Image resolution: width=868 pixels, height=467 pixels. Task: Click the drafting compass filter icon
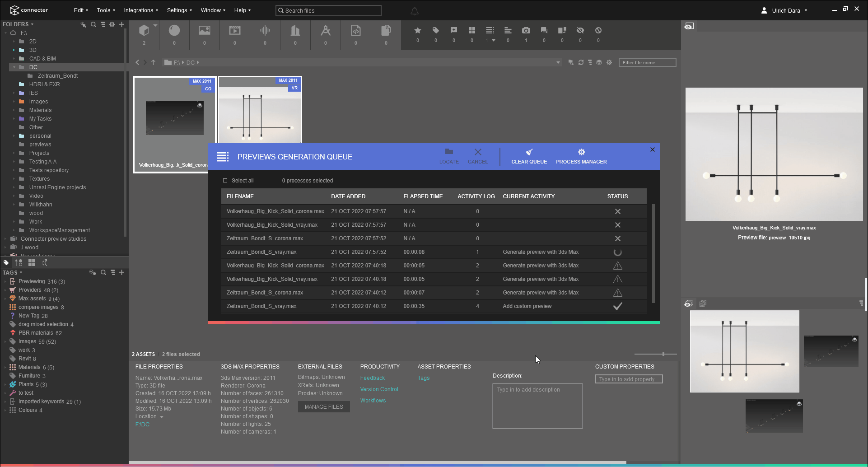pos(326,30)
